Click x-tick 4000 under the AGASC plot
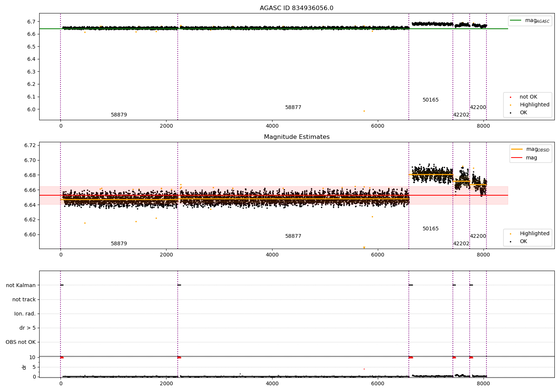Image resolution: width=560 pixels, height=392 pixels. (x=272, y=126)
